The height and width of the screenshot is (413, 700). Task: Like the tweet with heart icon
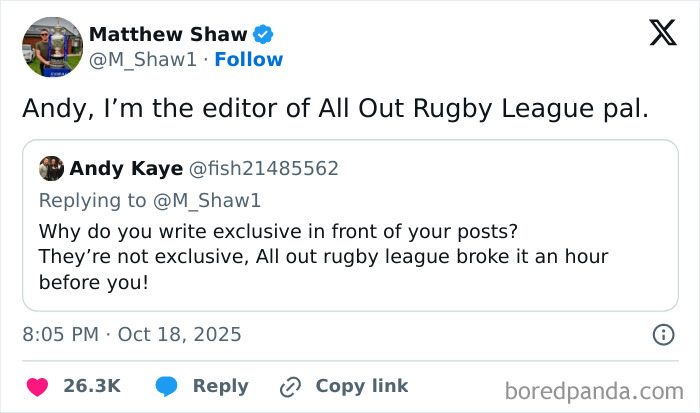pos(37,386)
